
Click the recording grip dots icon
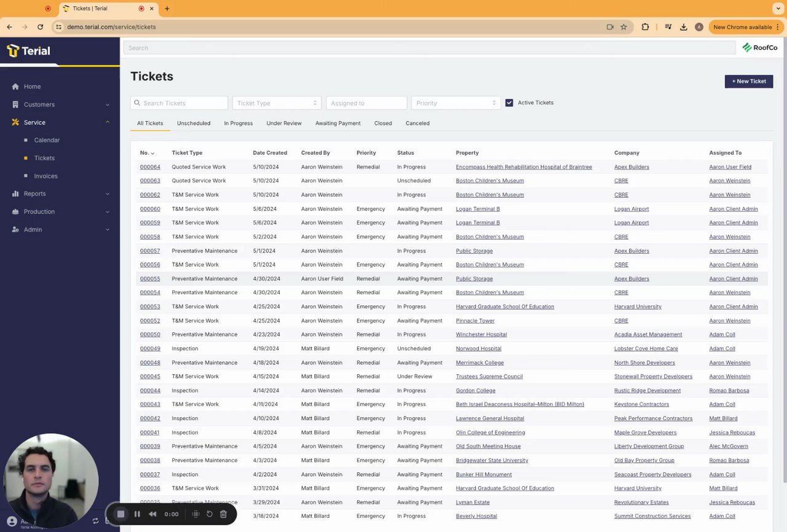coord(196,514)
